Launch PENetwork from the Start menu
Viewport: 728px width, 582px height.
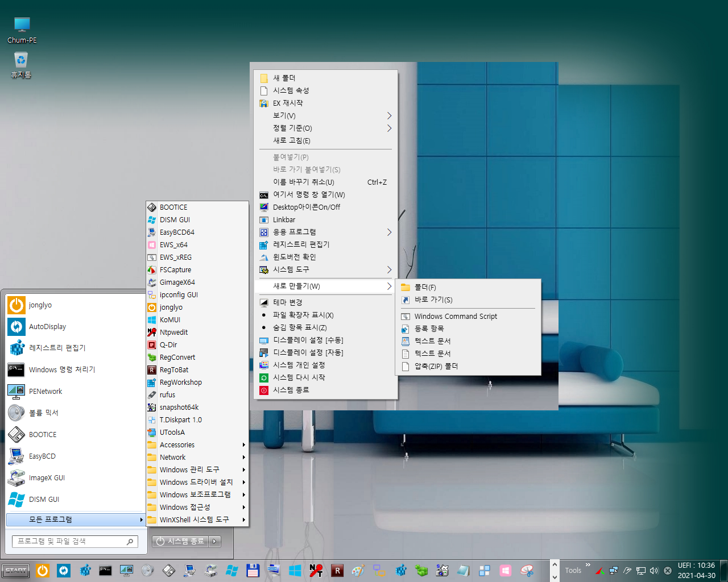click(x=76, y=392)
